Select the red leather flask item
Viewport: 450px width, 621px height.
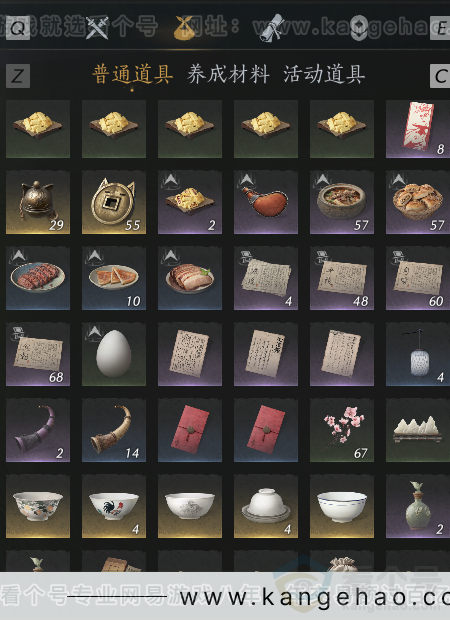pyautogui.click(x=266, y=202)
